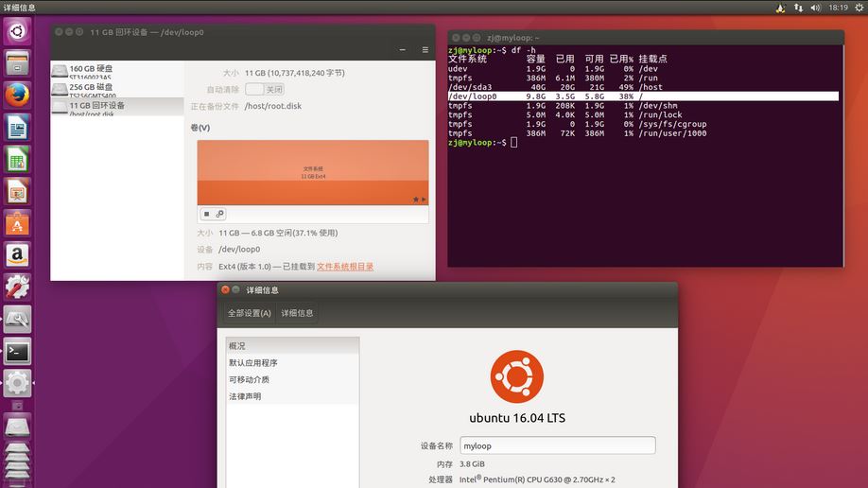868x488 pixels.
Task: Click the /dev/sda3 line in Terminal
Action: click(x=555, y=87)
